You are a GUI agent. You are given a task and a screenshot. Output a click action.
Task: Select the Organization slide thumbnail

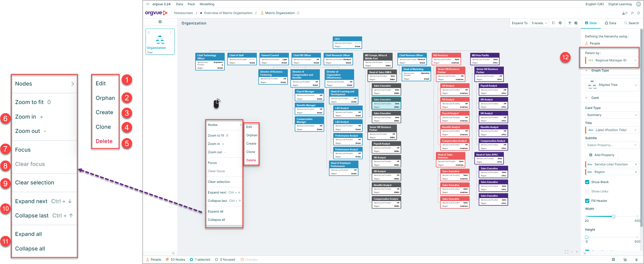(x=160, y=42)
